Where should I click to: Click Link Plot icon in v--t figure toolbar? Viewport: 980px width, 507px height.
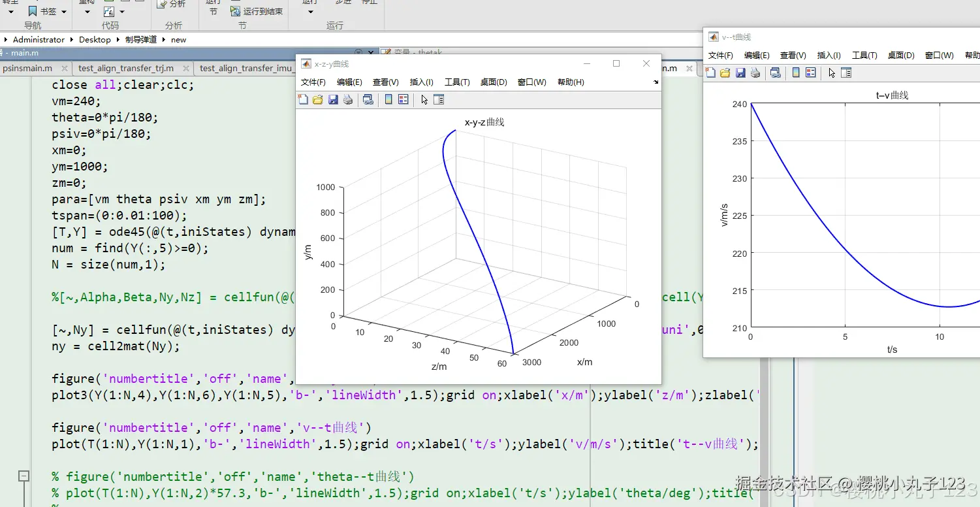click(776, 73)
